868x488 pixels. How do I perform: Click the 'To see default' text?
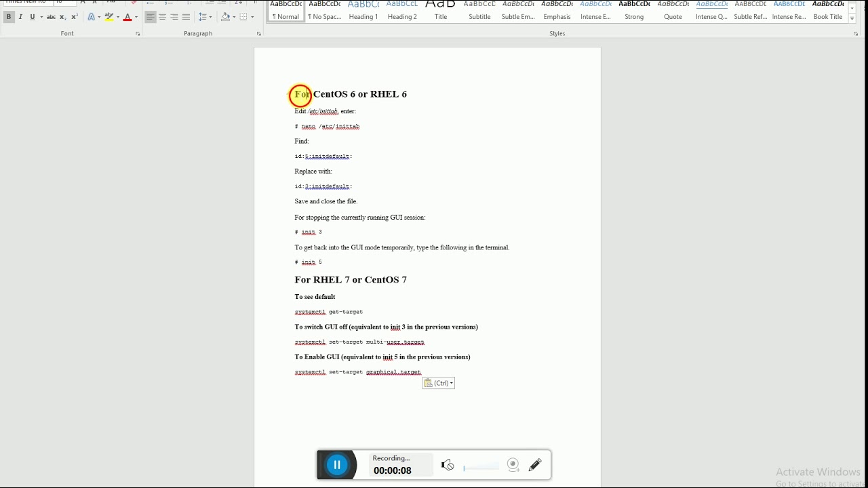315,297
